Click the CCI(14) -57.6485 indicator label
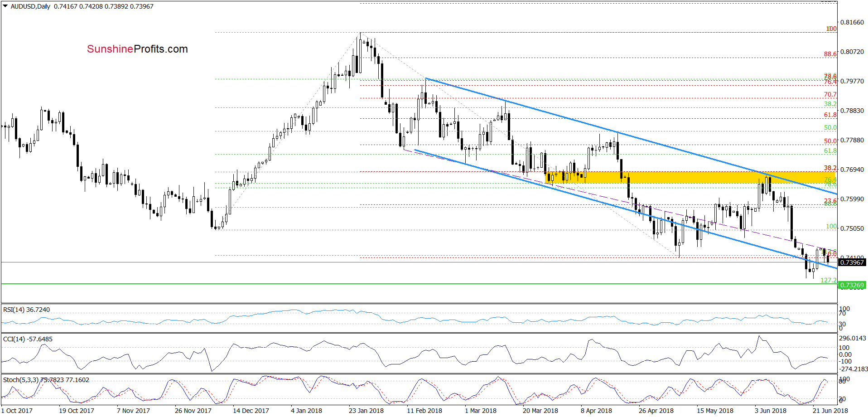868x417 pixels. 28,339
